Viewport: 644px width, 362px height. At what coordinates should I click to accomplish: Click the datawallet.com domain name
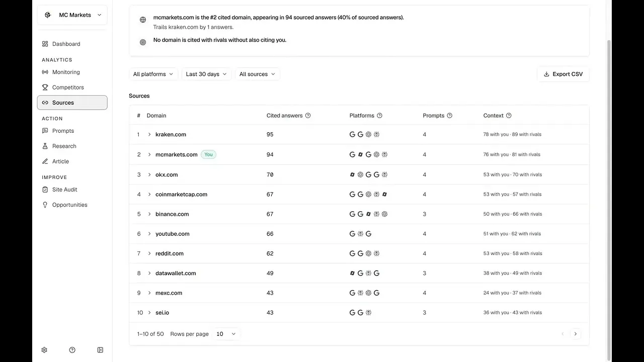pos(176,274)
